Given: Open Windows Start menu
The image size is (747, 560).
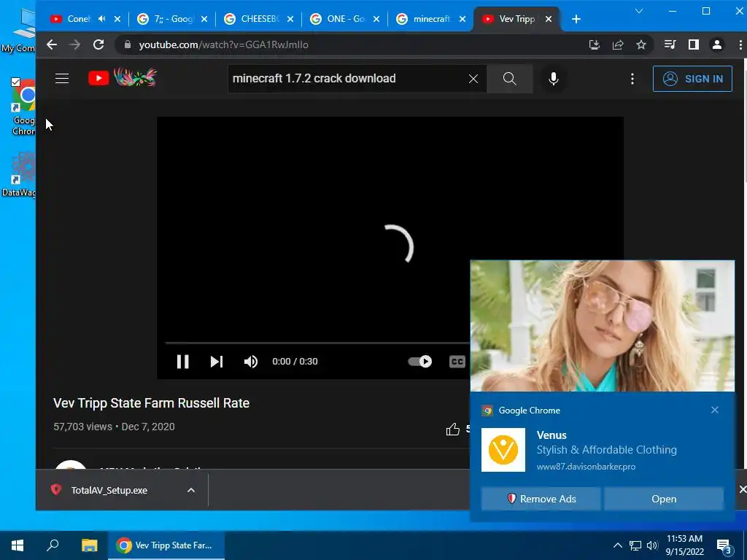Looking at the screenshot, I should tap(18, 545).
